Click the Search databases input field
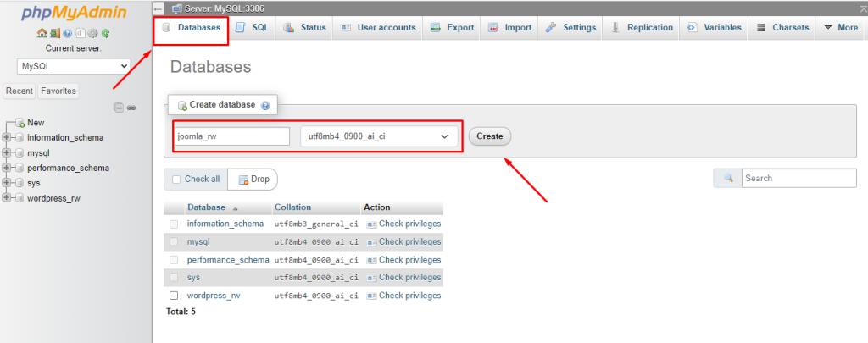Viewport: 868px width, 343px height. (x=798, y=178)
